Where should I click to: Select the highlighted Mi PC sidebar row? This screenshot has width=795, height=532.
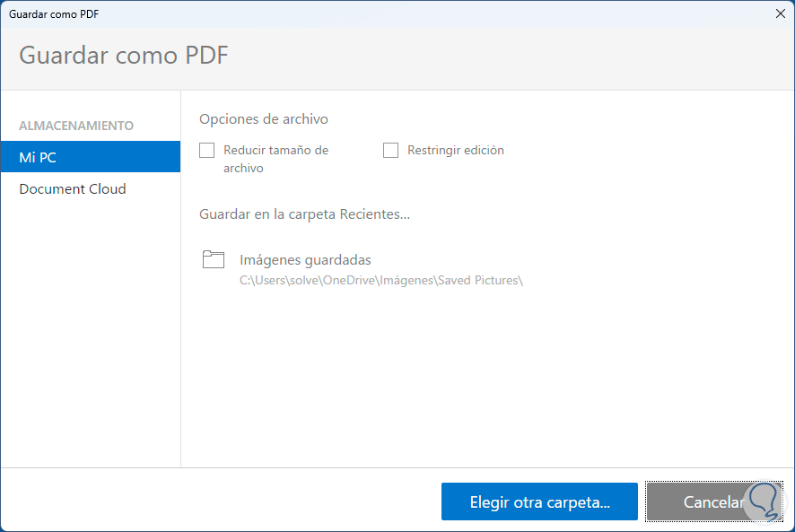(x=90, y=156)
